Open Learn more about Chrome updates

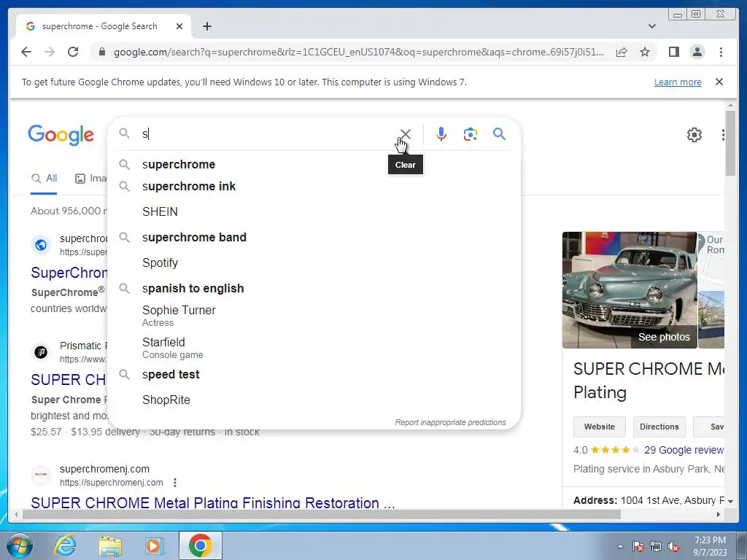pyautogui.click(x=678, y=82)
